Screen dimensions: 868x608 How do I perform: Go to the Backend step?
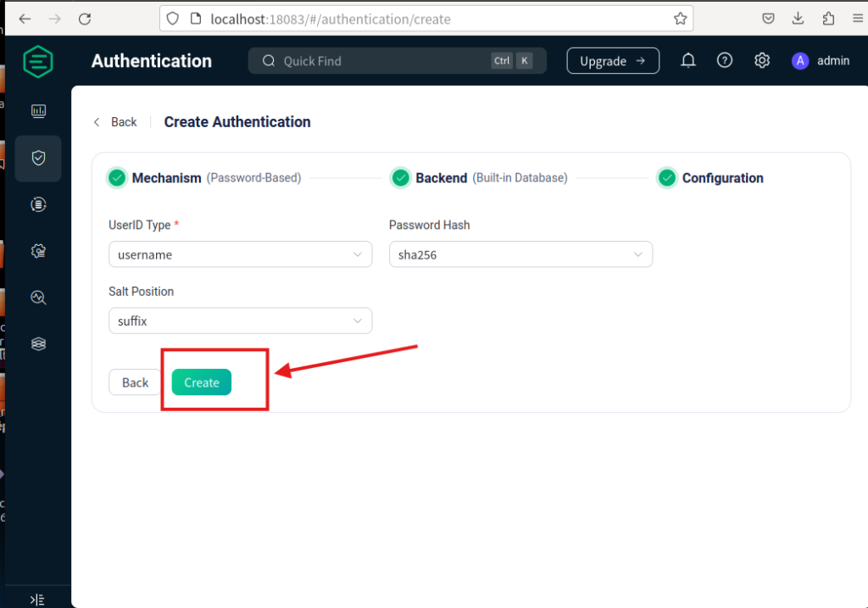tap(441, 178)
